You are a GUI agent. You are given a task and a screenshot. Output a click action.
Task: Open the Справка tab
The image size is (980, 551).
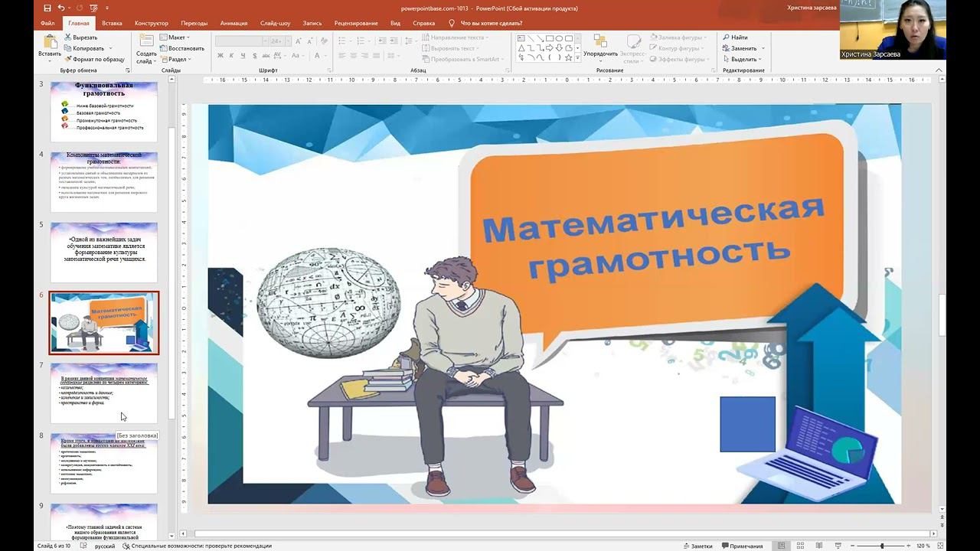click(x=423, y=23)
